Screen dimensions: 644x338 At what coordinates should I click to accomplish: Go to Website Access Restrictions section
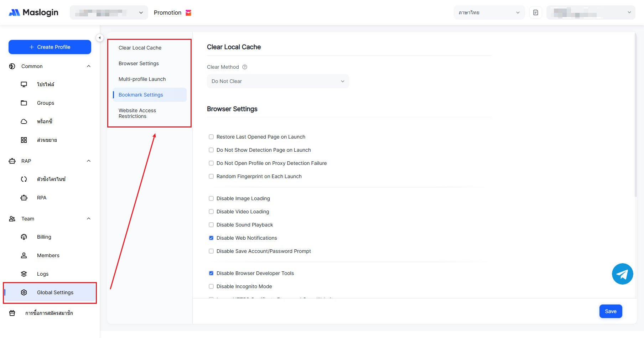[x=137, y=113]
